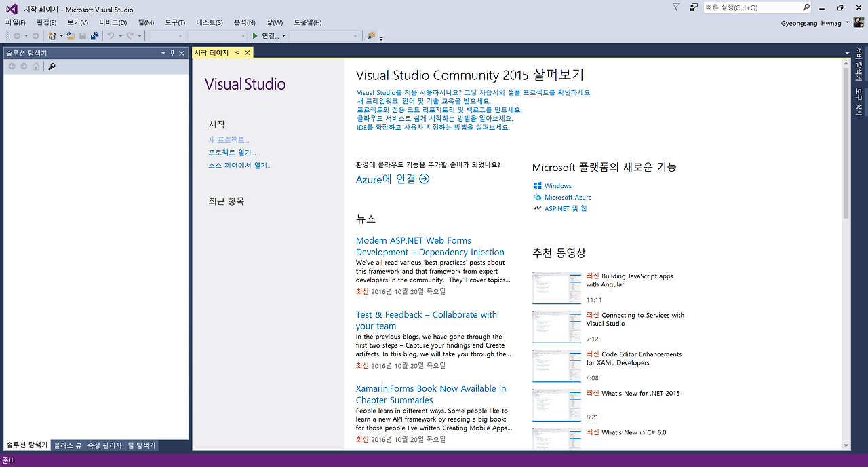868x467 pixels.
Task: Open the Solution Explorer window options dropdown
Action: pyautogui.click(x=163, y=53)
